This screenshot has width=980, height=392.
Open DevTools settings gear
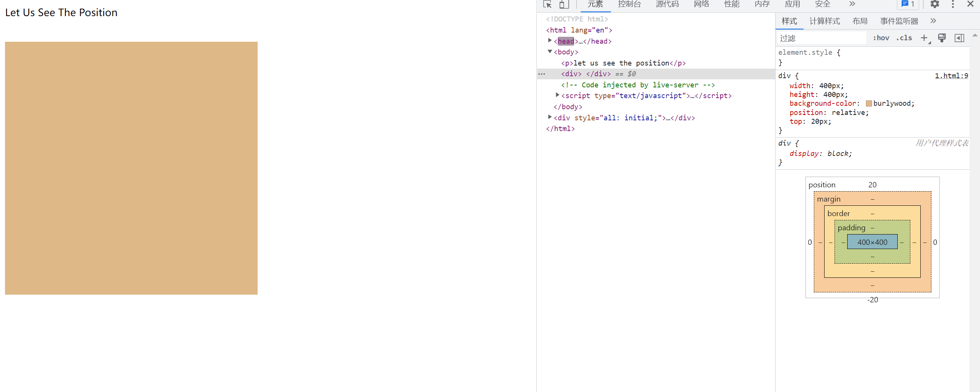coord(935,4)
